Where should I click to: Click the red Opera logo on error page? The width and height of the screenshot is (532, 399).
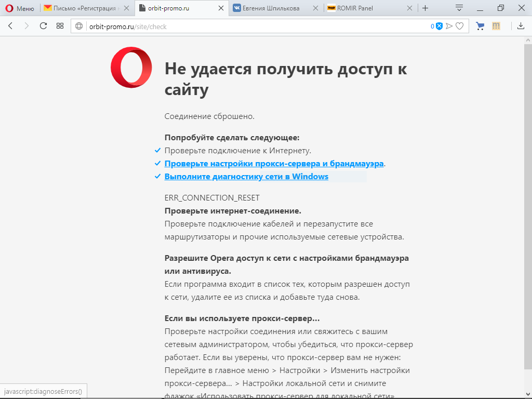pyautogui.click(x=131, y=67)
